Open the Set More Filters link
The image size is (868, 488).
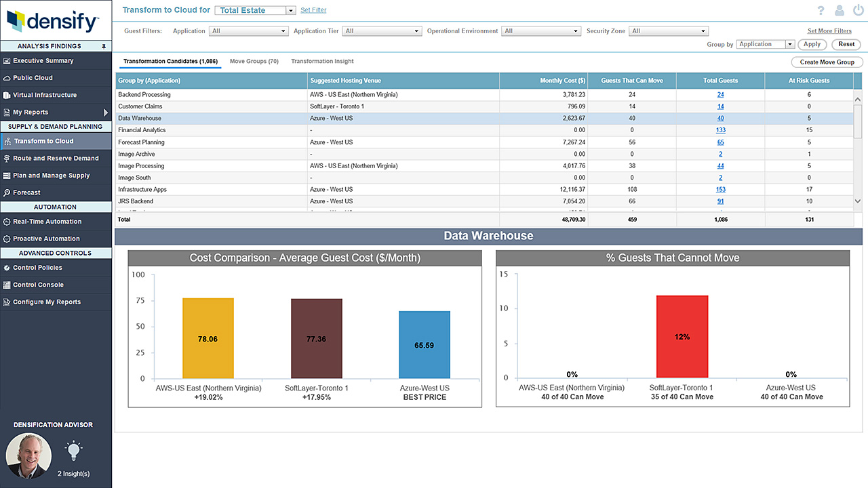pyautogui.click(x=829, y=31)
